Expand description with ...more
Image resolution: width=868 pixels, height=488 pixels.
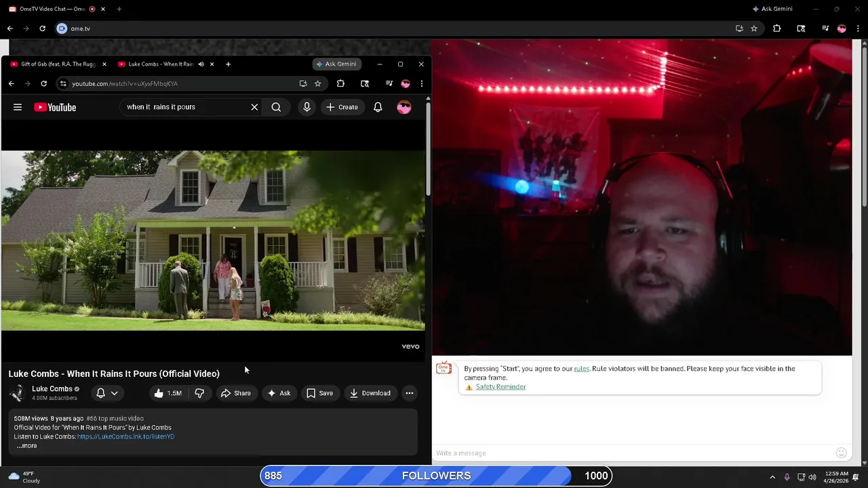[27, 446]
